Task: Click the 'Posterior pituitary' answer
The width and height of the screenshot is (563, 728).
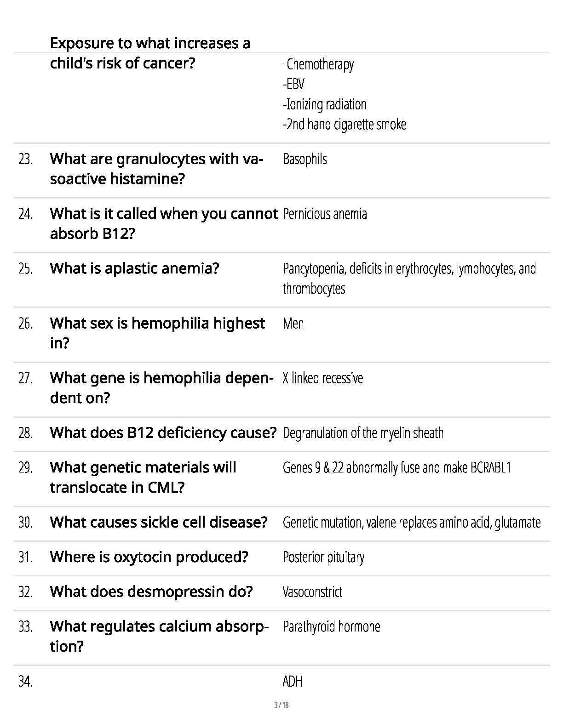Action: click(x=323, y=557)
